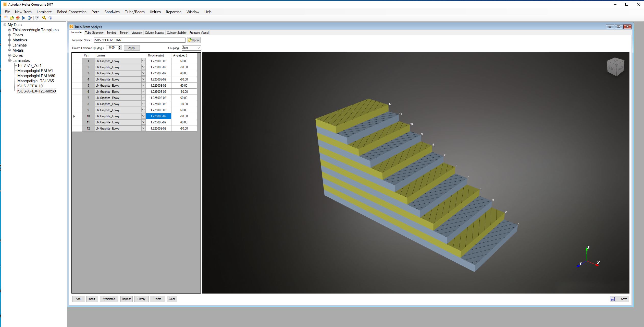Screen dimensions: 644x327
Task: Open the File menu
Action: click(7, 12)
